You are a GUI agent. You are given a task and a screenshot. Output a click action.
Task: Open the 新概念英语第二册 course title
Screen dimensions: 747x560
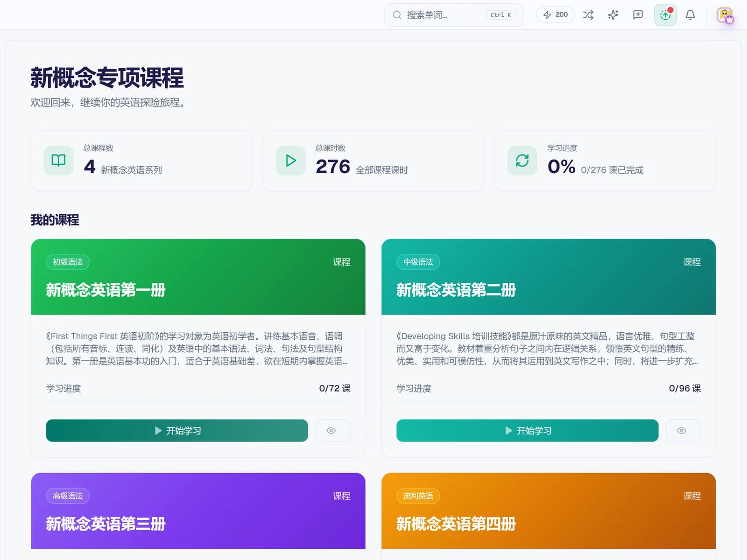(456, 290)
